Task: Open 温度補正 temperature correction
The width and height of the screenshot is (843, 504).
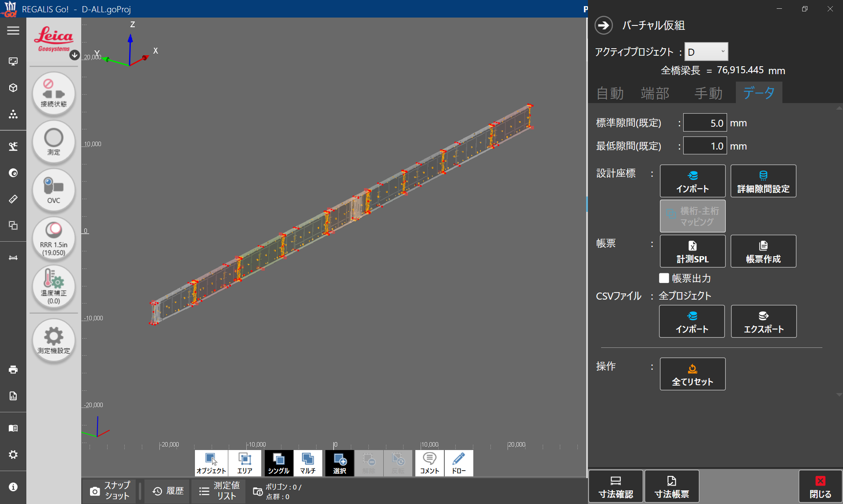Action: tap(54, 287)
